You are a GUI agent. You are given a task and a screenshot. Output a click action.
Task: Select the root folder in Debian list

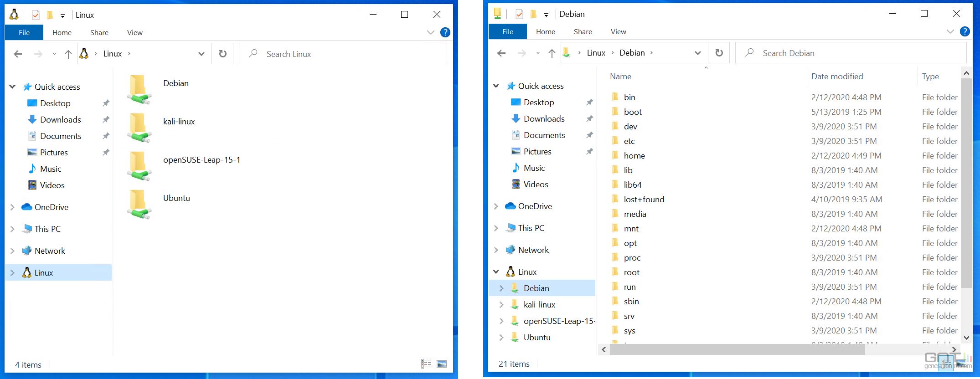click(x=631, y=272)
